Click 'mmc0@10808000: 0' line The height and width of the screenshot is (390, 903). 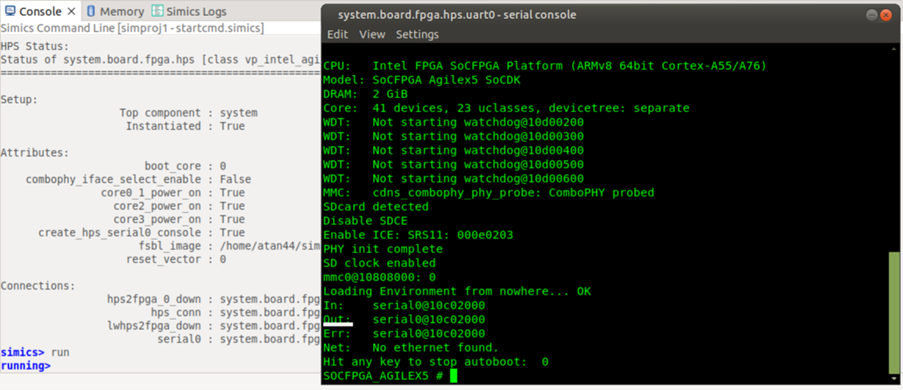coord(380,277)
